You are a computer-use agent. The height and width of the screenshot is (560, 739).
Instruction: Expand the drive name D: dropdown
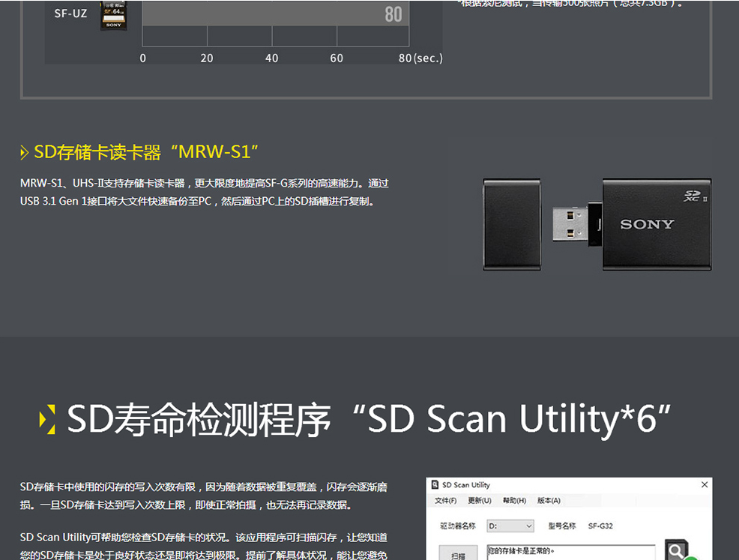click(510, 526)
